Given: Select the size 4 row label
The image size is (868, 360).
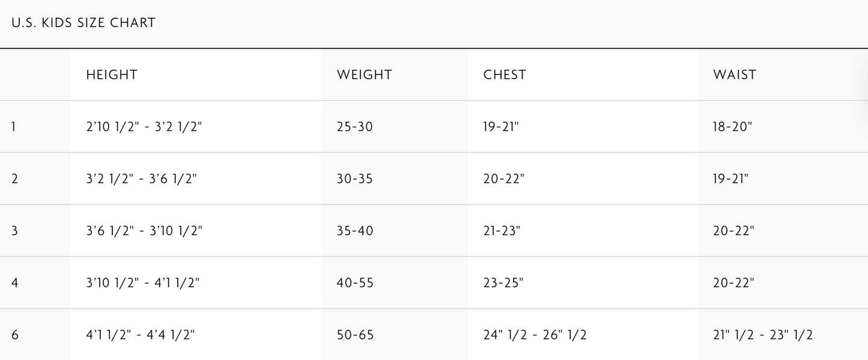Looking at the screenshot, I should 14,282.
